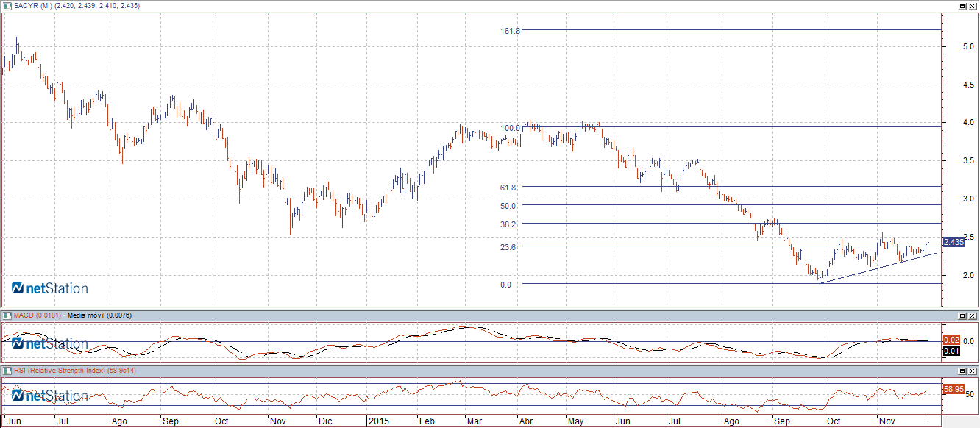The image size is (980, 428).
Task: Click the Media móvil (0.0076) label
Action: click(x=99, y=315)
